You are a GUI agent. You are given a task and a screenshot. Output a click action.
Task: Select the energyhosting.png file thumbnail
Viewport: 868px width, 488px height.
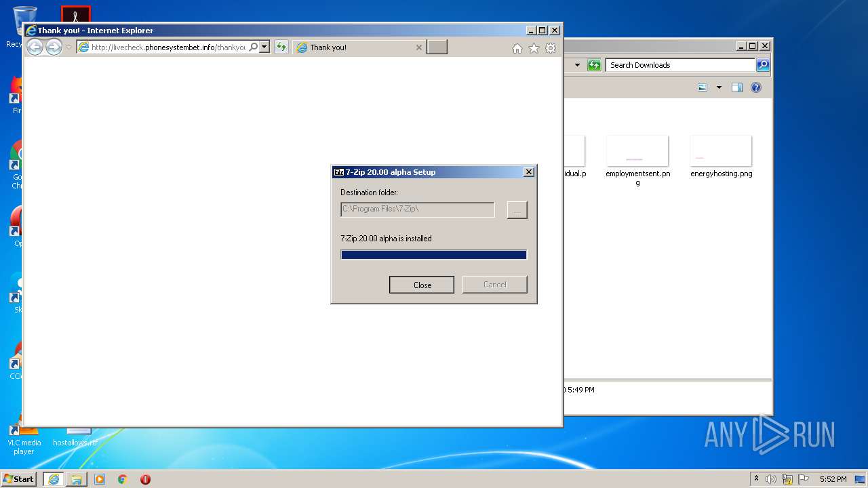click(721, 150)
